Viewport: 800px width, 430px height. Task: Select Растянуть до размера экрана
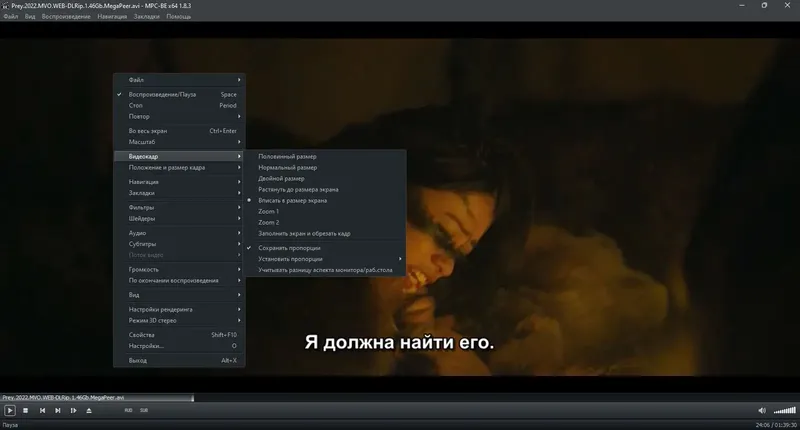point(325,190)
